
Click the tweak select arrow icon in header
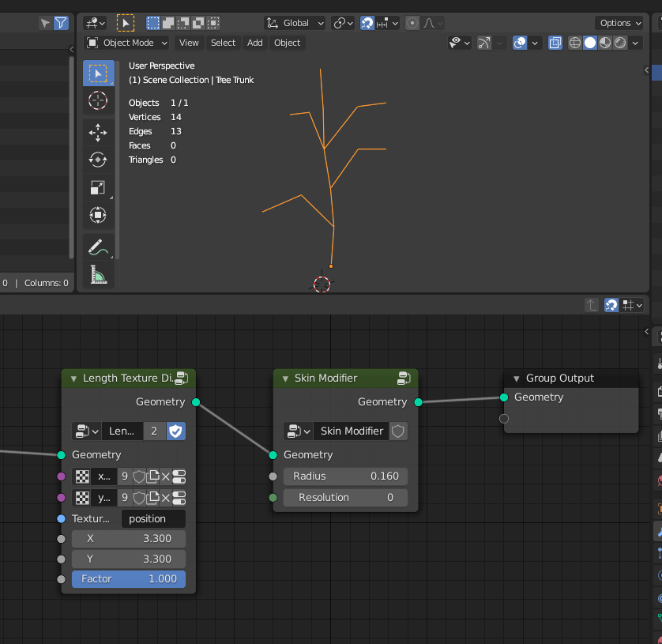[126, 23]
